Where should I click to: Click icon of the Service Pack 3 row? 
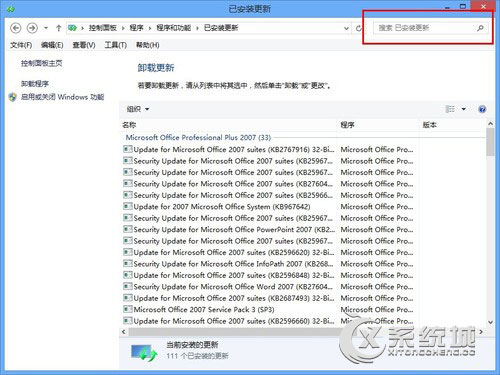pos(127,309)
